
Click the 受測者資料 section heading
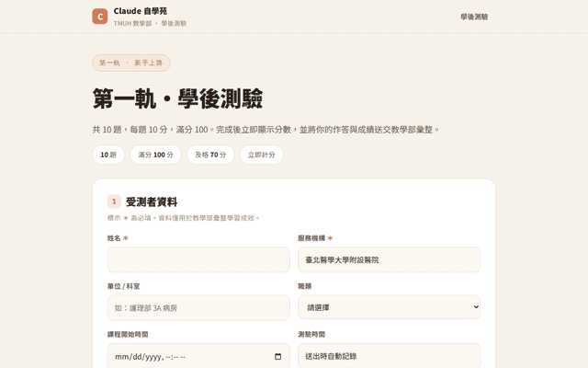click(152, 202)
